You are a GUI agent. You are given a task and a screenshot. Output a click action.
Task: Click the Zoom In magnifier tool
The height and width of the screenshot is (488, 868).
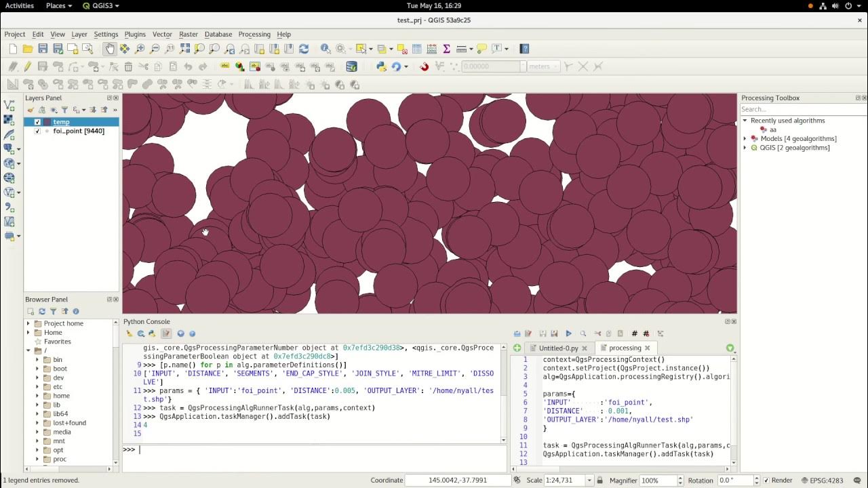pyautogui.click(x=140, y=49)
